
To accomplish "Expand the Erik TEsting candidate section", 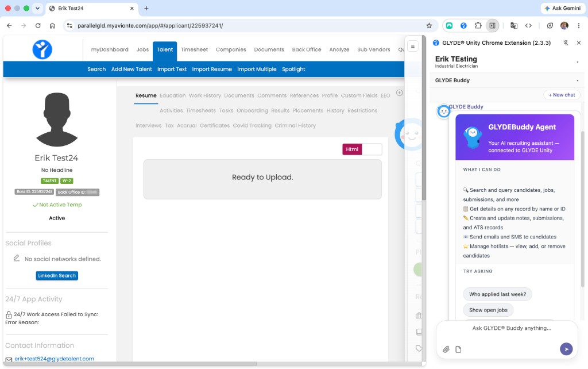I will 577,62.
